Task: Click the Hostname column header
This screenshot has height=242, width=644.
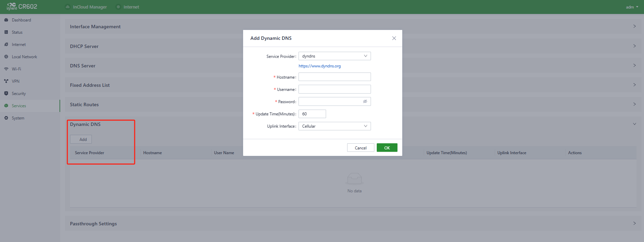Action: (x=153, y=153)
